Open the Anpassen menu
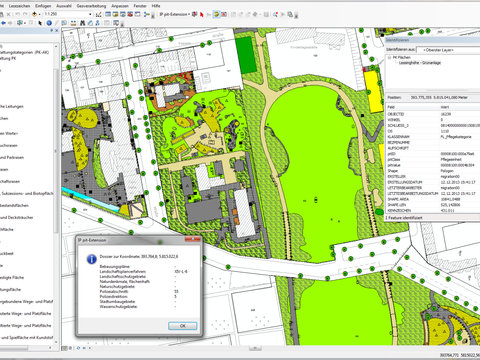The width and height of the screenshot is (480, 360). click(120, 6)
